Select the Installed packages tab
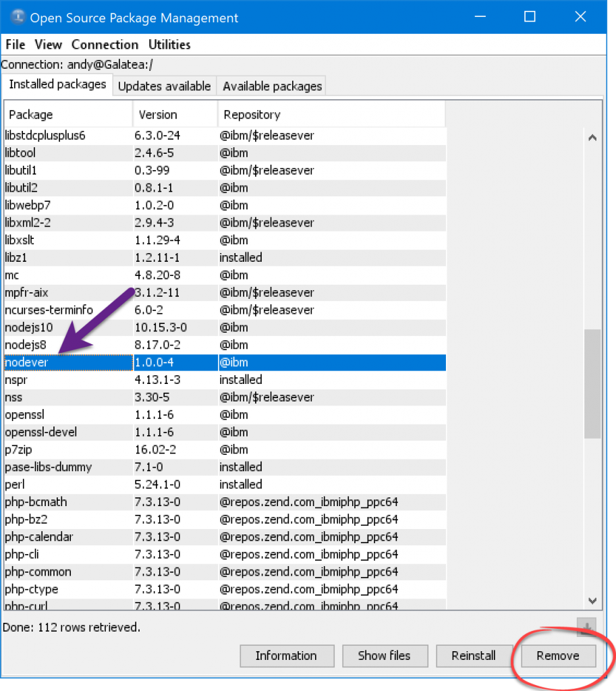This screenshot has height=691, width=616. click(57, 85)
